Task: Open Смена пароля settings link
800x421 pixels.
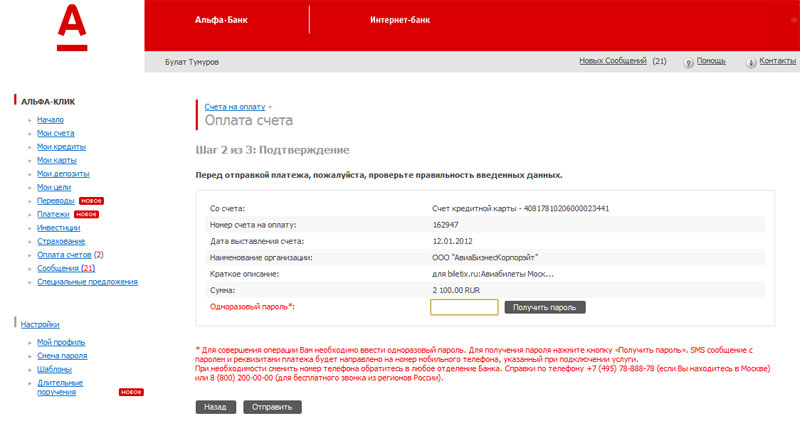Action: pos(62,356)
